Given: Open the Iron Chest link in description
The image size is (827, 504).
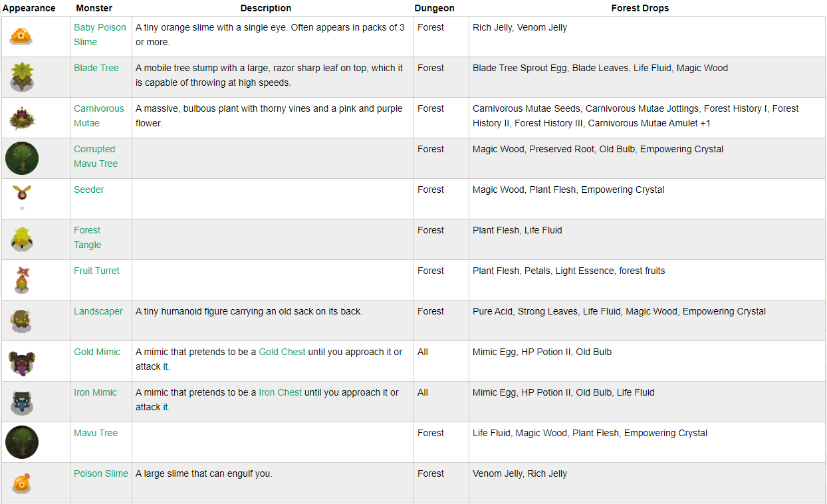Looking at the screenshot, I should (280, 392).
